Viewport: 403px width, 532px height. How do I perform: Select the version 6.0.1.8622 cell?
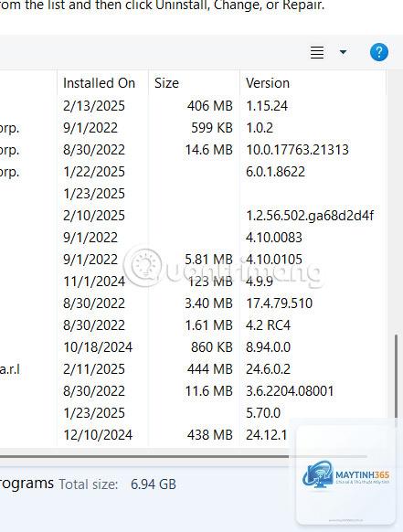pyautogui.click(x=275, y=172)
